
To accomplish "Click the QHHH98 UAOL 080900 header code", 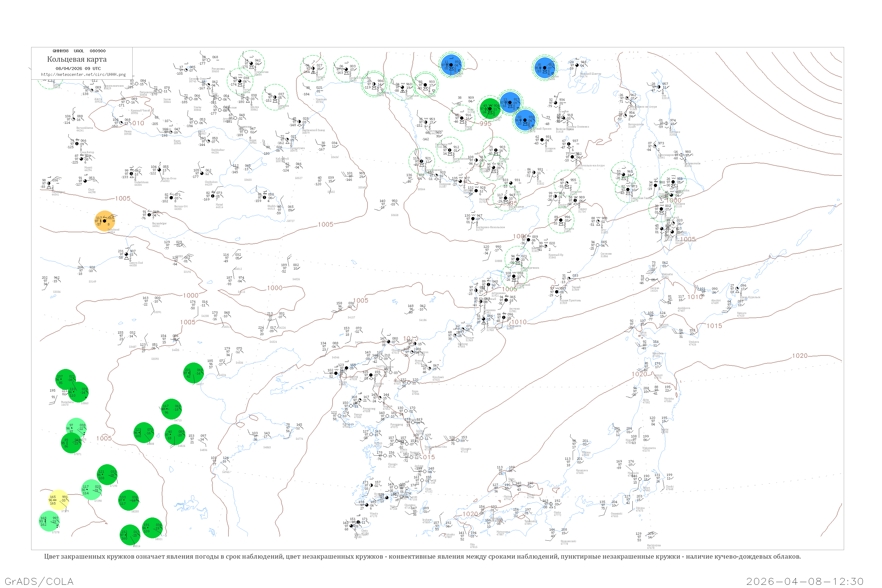I will [x=79, y=51].
